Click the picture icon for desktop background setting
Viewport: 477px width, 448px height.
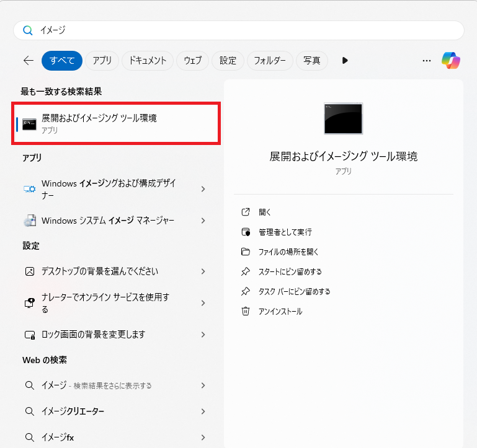coord(30,271)
